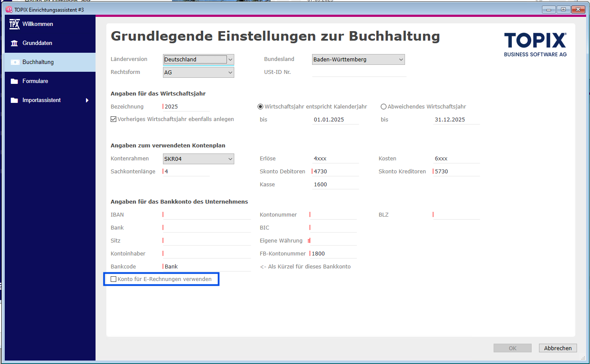Screen dimensions: 590x364
Task: Click the FB-Kontonummer field showing 1800
Action: point(333,254)
